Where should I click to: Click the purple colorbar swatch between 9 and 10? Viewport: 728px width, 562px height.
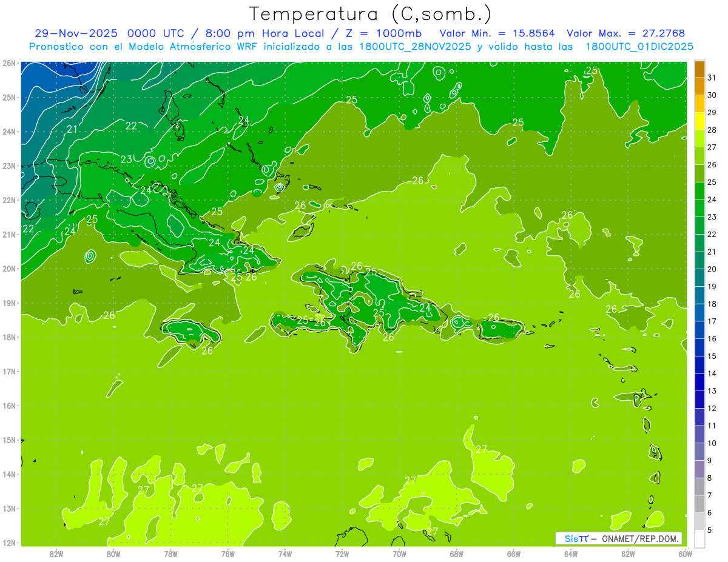[699, 452]
